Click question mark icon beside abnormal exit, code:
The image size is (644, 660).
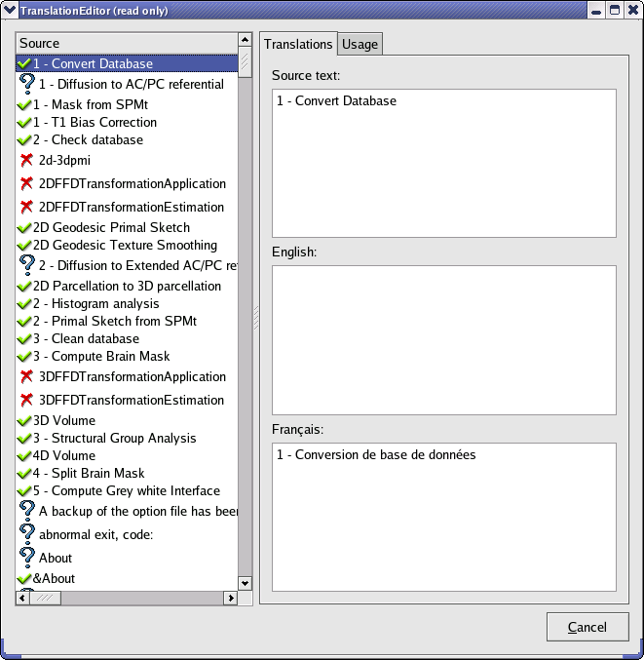coord(27,533)
